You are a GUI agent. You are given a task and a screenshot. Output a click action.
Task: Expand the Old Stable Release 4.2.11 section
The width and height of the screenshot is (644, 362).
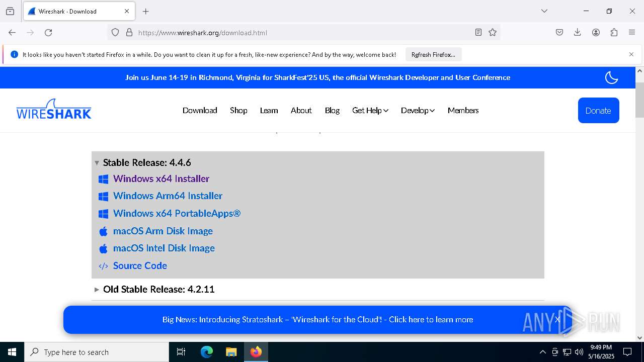(97, 290)
